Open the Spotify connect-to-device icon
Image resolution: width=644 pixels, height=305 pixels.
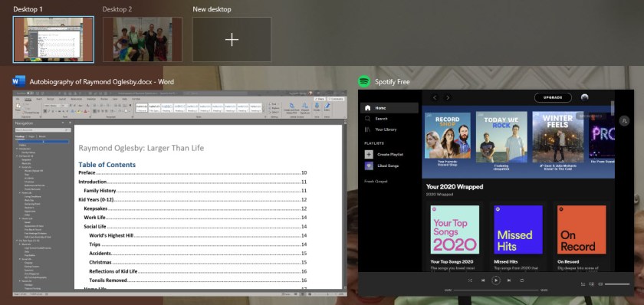pos(592,284)
